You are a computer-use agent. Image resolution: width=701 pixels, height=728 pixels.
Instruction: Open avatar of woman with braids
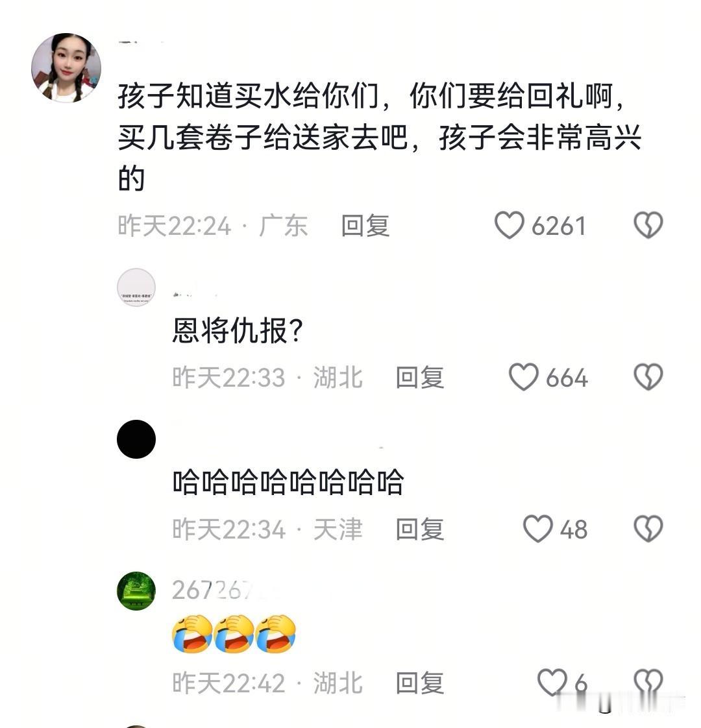coord(66,67)
